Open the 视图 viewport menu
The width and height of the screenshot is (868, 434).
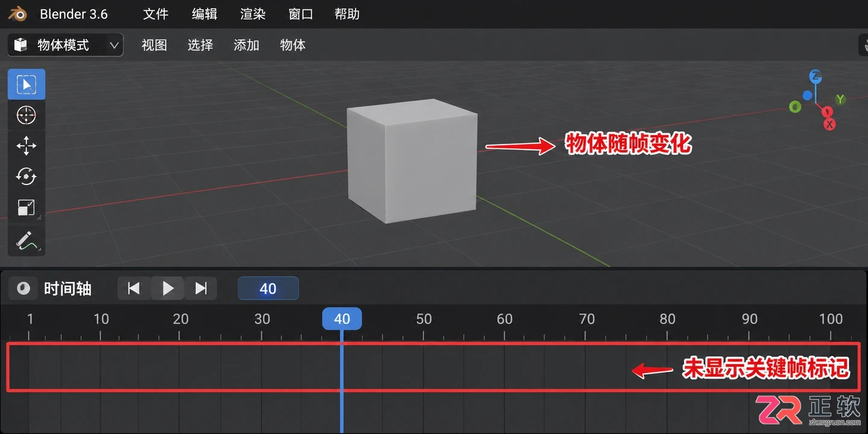(154, 45)
